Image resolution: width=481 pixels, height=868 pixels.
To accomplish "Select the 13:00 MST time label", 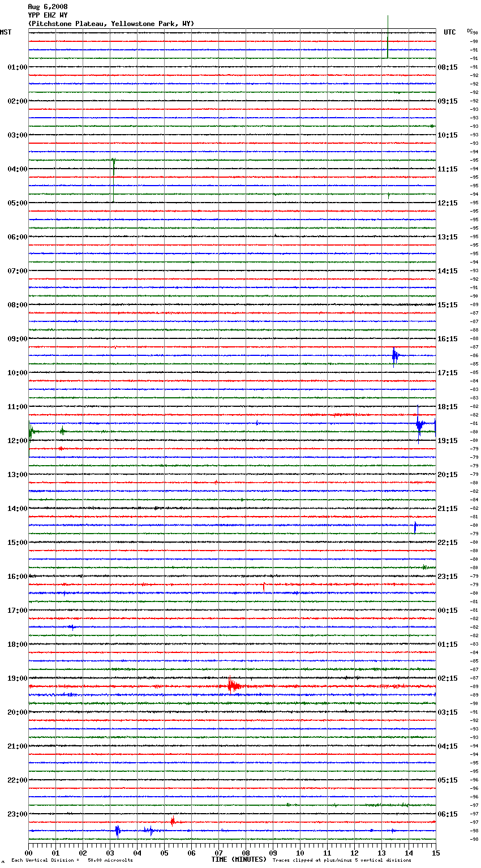I will (x=18, y=475).
